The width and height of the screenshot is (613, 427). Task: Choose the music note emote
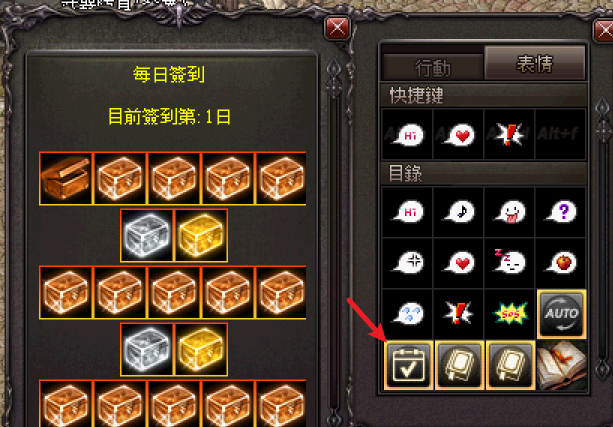tap(459, 212)
